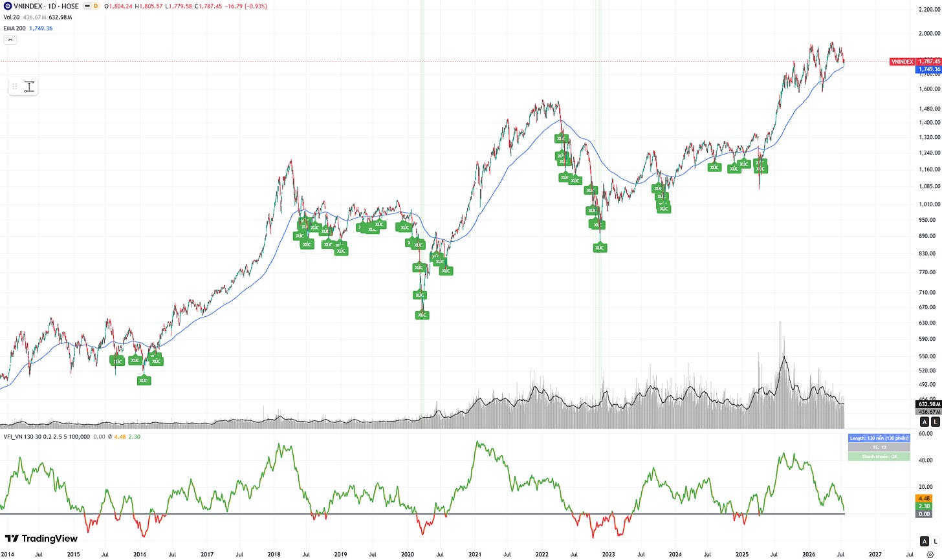
Task: Click the 2,200.00 price axis label
Action: coord(928,10)
